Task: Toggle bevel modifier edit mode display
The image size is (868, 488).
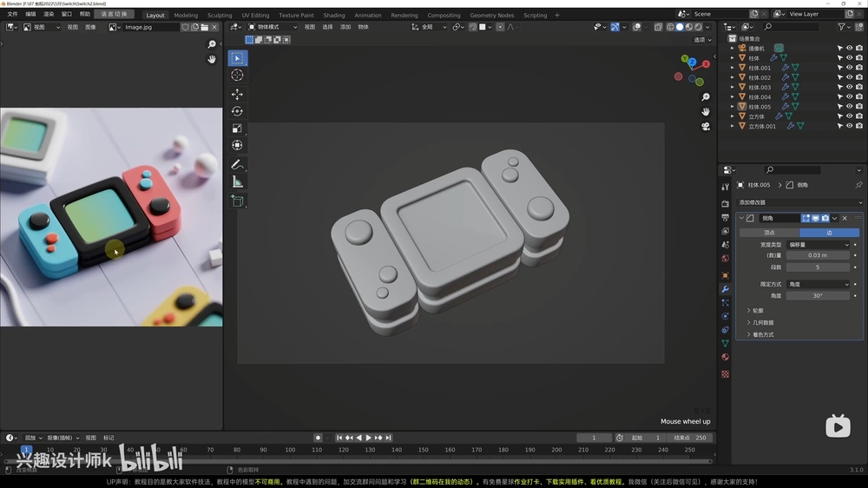Action: 806,218
